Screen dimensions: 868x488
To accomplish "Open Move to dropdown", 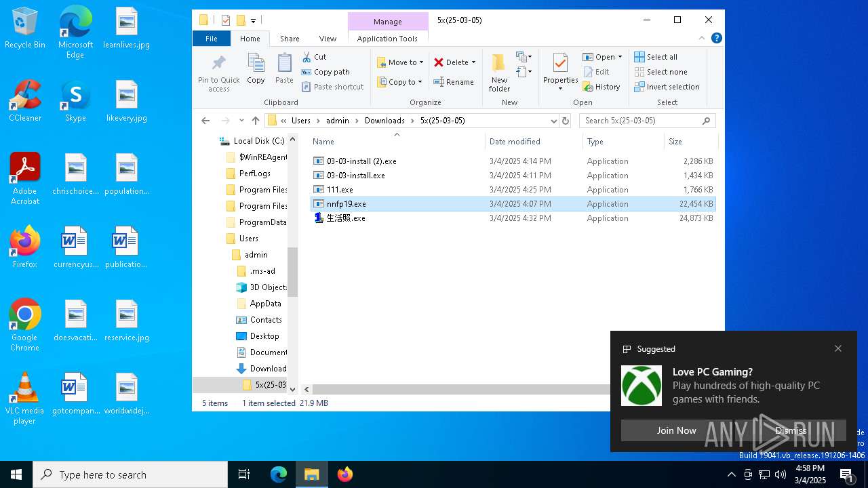I will [400, 62].
